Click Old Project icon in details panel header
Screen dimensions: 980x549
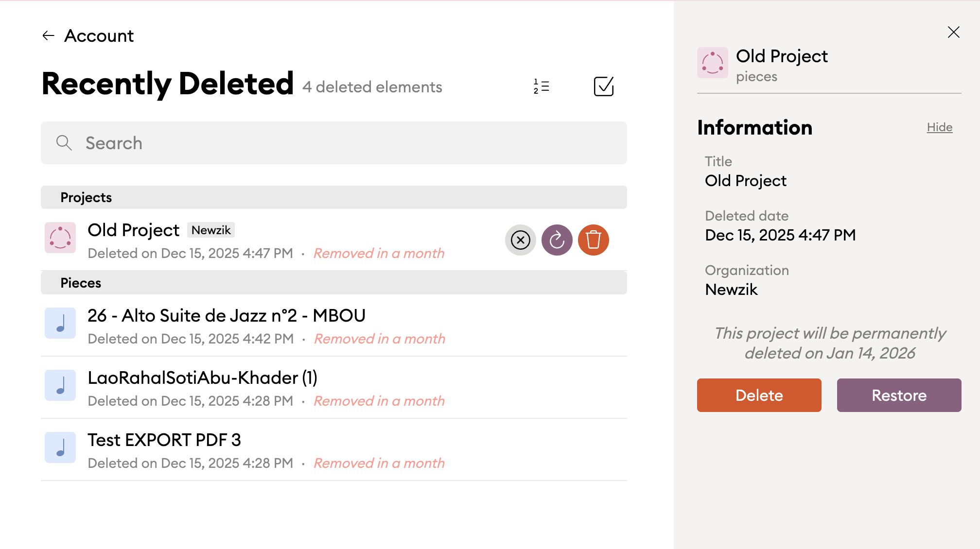(712, 63)
